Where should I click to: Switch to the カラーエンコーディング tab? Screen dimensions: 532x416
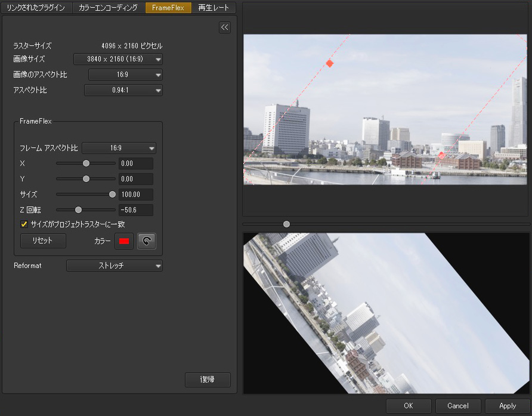click(x=108, y=8)
